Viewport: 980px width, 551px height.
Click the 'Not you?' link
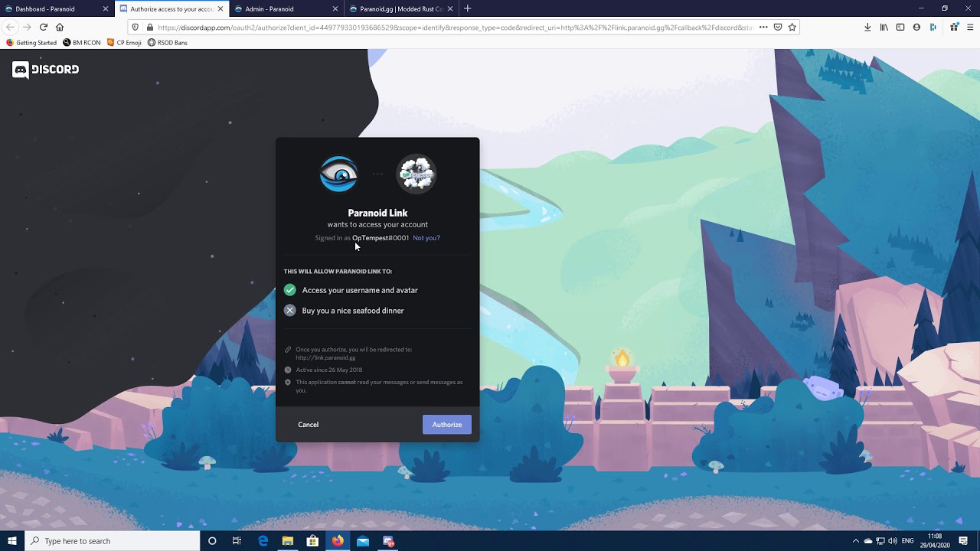pyautogui.click(x=426, y=238)
